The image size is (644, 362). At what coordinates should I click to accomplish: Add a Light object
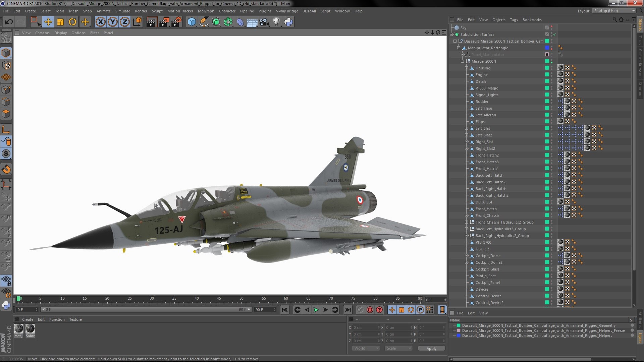(276, 22)
